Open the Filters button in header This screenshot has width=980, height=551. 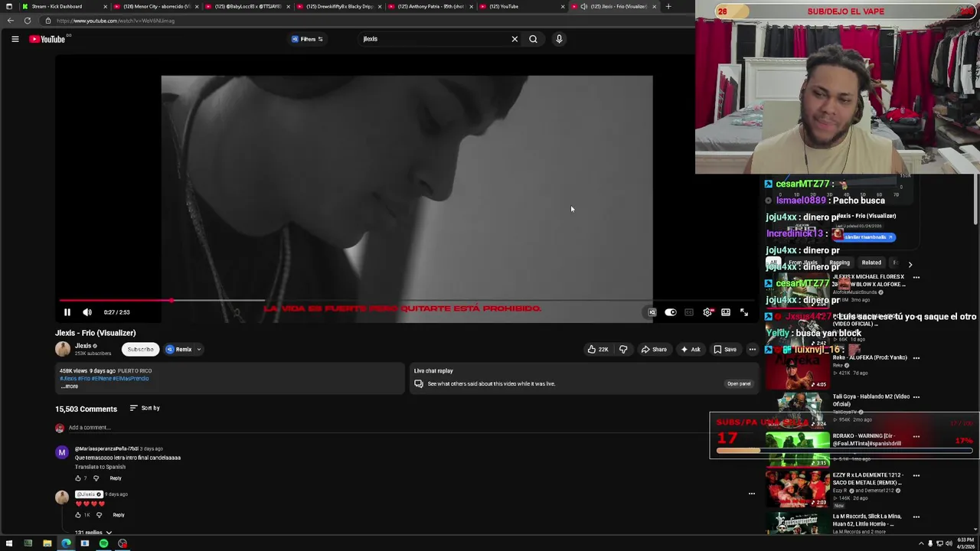tap(307, 39)
